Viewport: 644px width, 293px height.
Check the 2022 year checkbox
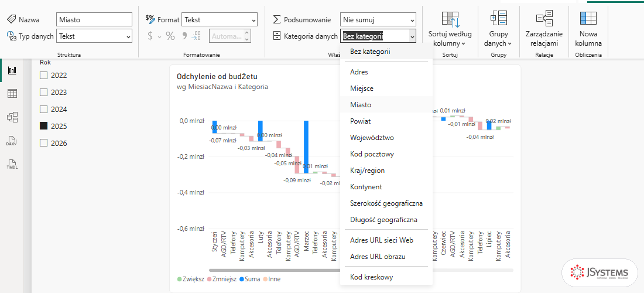coord(43,75)
